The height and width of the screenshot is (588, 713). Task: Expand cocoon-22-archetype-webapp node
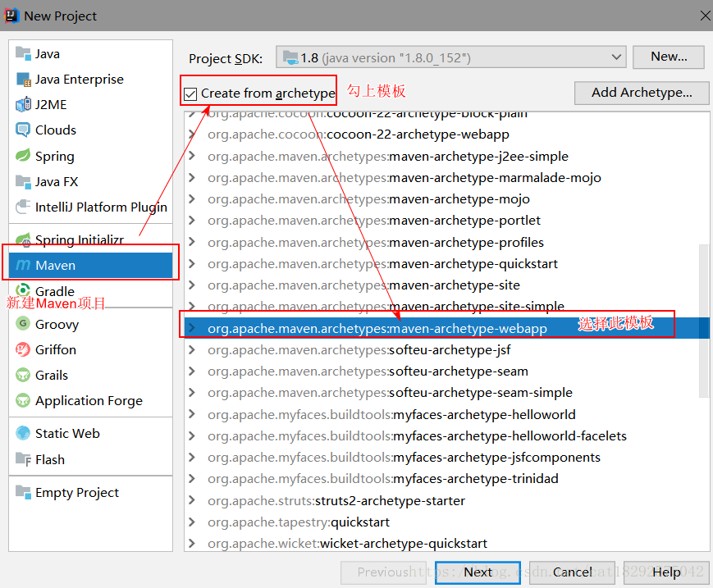pyautogui.click(x=192, y=134)
